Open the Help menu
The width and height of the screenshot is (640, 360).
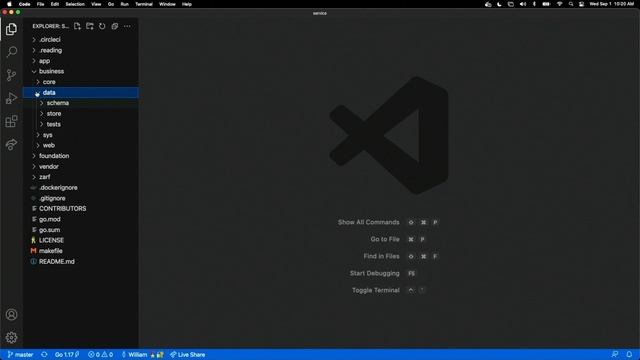[x=187, y=4]
